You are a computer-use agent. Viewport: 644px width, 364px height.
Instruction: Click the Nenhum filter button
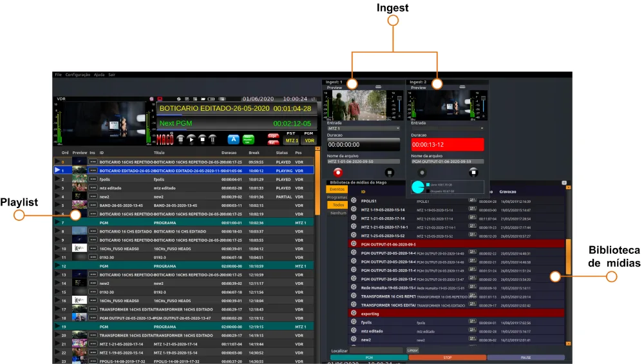point(338,213)
